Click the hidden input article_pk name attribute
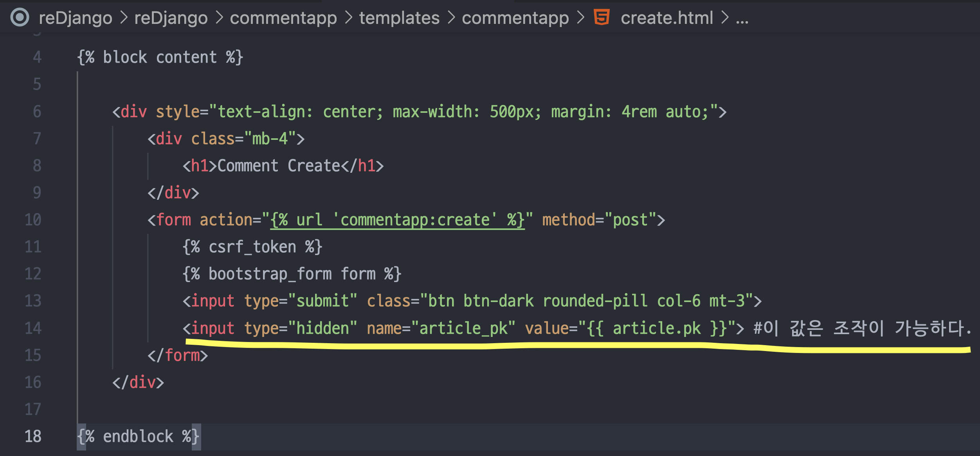Viewport: 980px width, 456px height. click(441, 328)
